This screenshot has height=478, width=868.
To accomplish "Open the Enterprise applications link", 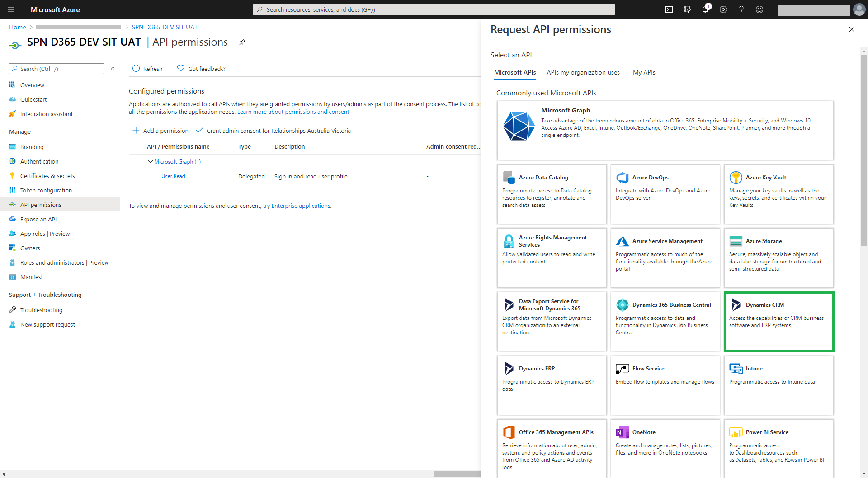I will [x=301, y=206].
